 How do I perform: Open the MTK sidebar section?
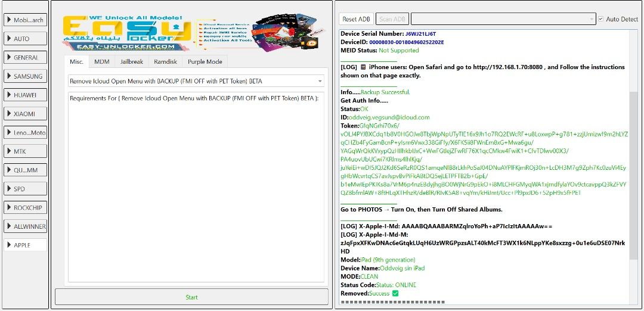pos(25,151)
